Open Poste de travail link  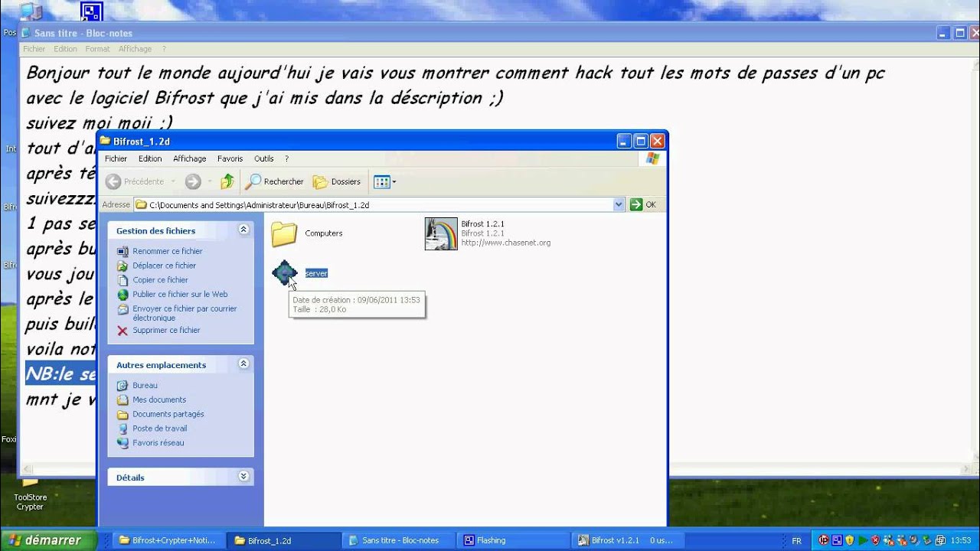(160, 429)
